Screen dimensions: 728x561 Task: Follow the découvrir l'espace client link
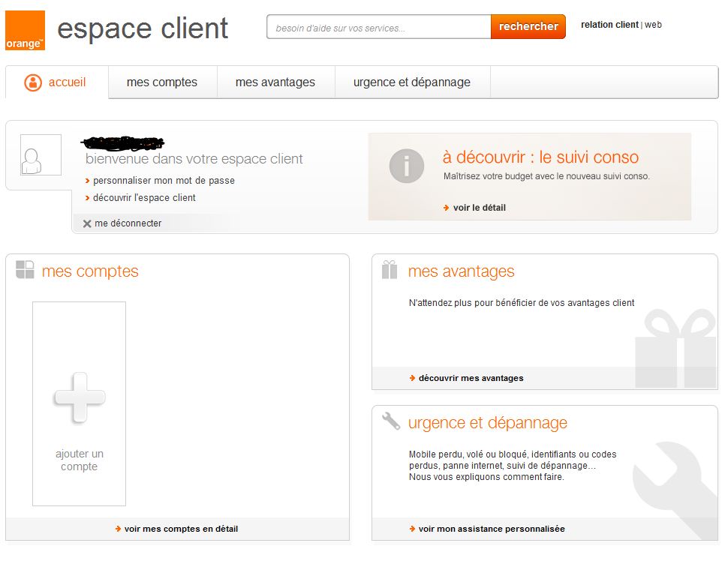pos(144,198)
